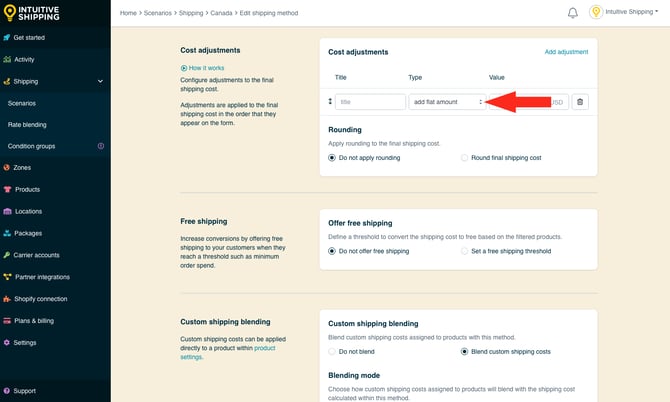Go to Canada breadcrumb

[x=221, y=13]
